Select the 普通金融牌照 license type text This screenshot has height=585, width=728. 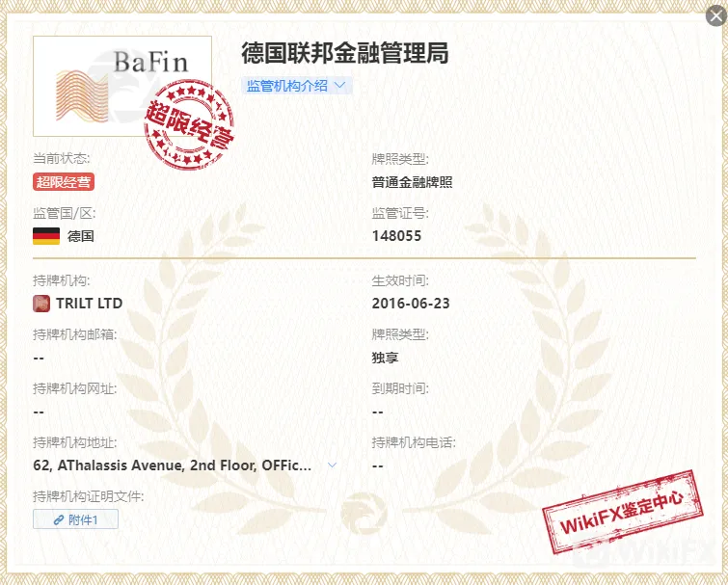coord(412,182)
